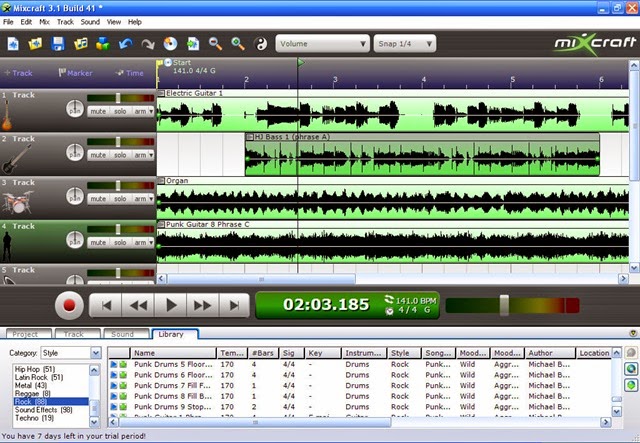
Task: Click the Marker button
Action: 76,73
